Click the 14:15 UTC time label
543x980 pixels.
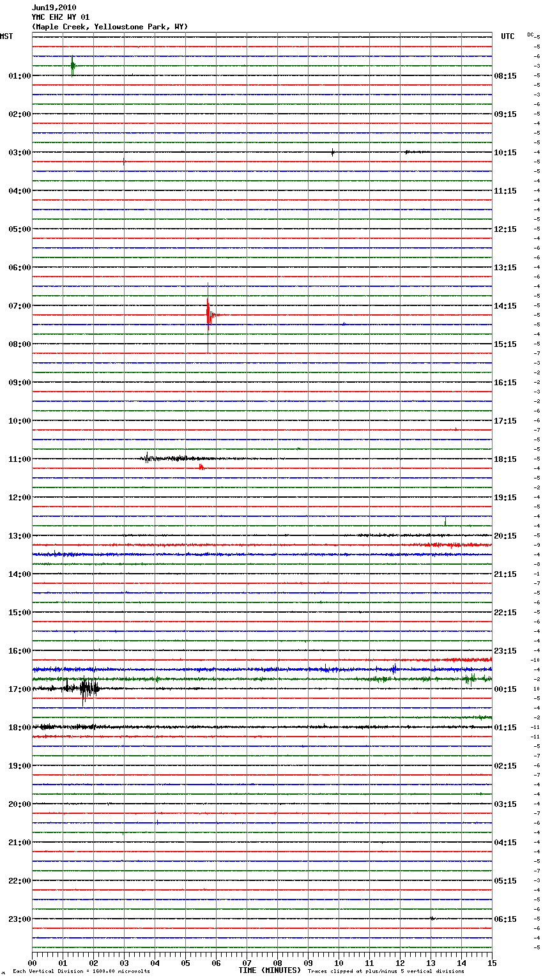(x=505, y=306)
